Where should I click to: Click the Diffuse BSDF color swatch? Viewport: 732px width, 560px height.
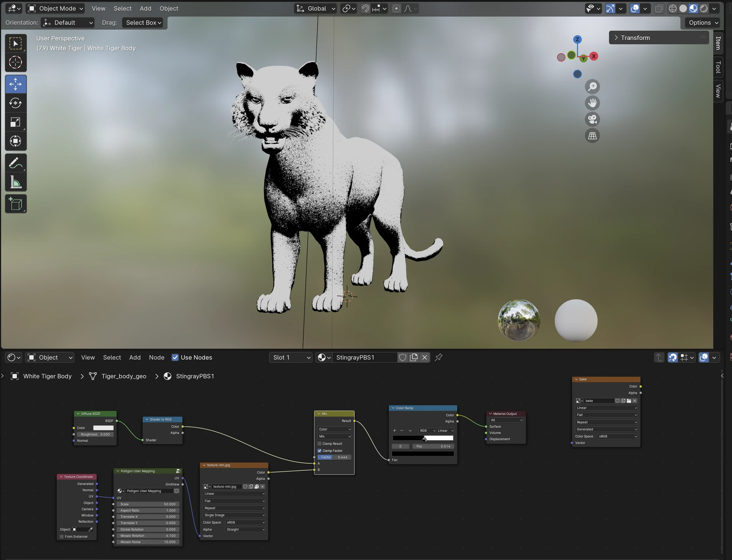pos(103,428)
